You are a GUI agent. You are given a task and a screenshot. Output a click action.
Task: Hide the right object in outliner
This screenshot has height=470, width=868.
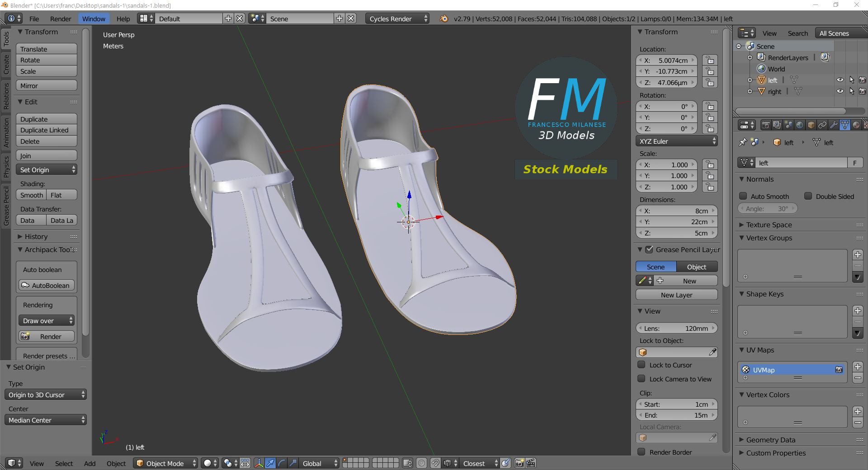click(840, 91)
